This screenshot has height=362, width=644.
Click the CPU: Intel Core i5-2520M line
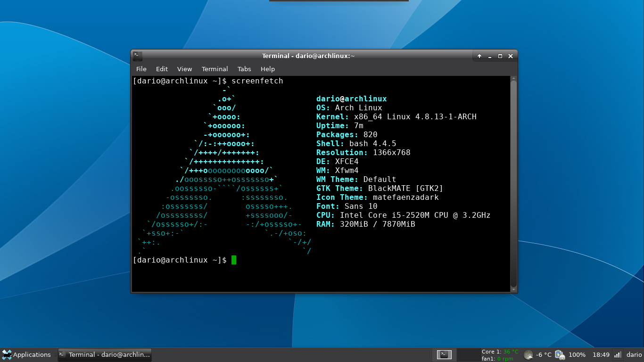404,215
